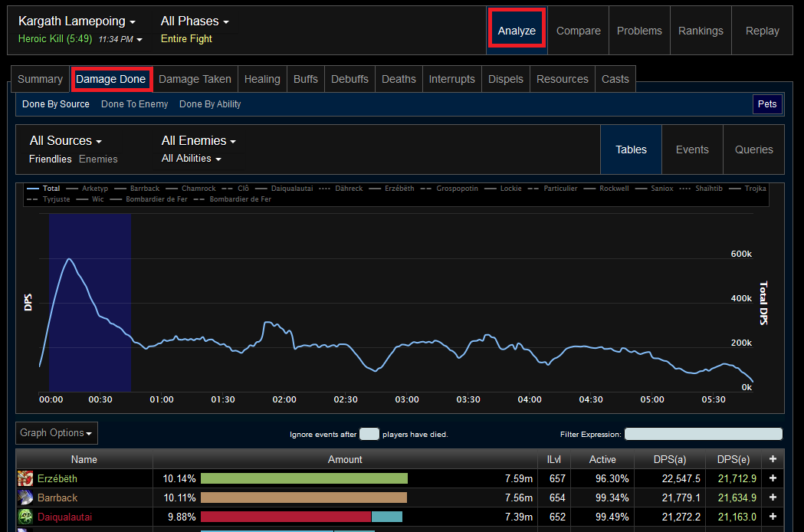Click Erzébëth's class icon in the table

click(25, 478)
